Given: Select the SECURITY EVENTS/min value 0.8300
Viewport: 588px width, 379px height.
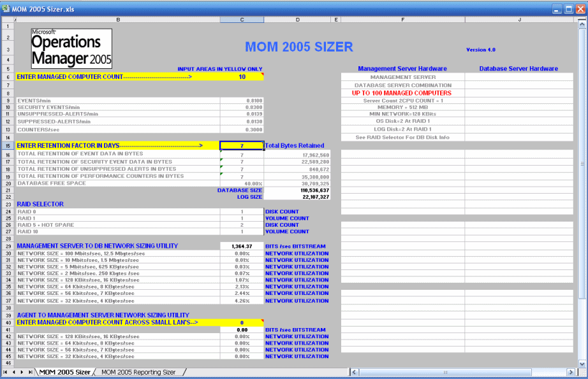Looking at the screenshot, I should 242,108.
